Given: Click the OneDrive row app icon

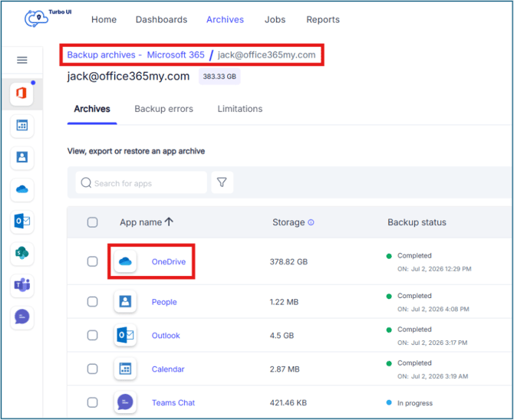Looking at the screenshot, I should (x=125, y=261).
